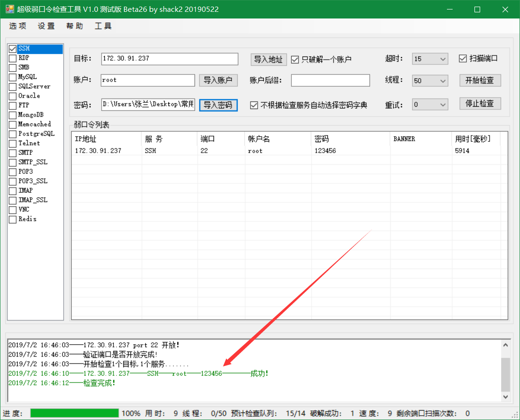
Task: Sort by 服务 column header
Action: [x=169, y=139]
